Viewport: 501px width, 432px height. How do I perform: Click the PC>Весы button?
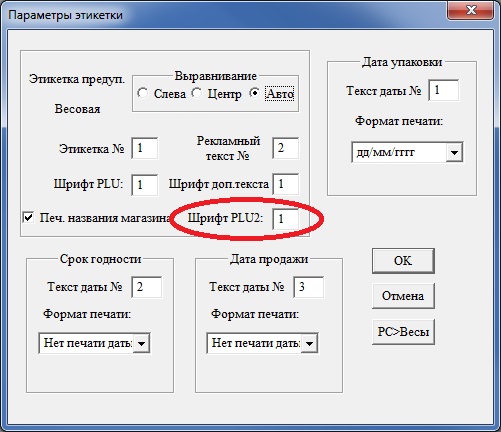(403, 332)
